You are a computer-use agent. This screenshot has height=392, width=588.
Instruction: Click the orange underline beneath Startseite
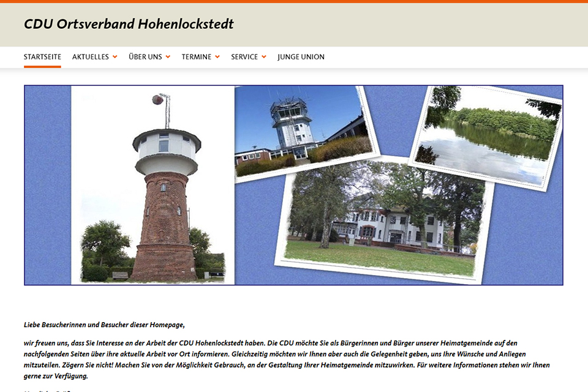42,66
